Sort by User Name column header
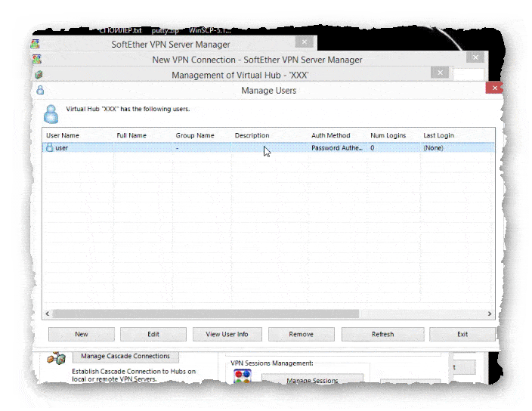The width and height of the screenshot is (532, 411). (63, 135)
